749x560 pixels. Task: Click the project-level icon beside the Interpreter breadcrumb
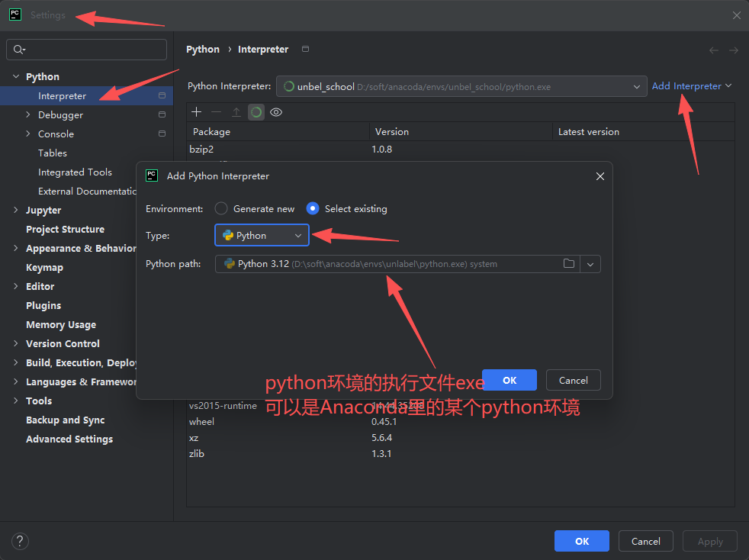(306, 49)
